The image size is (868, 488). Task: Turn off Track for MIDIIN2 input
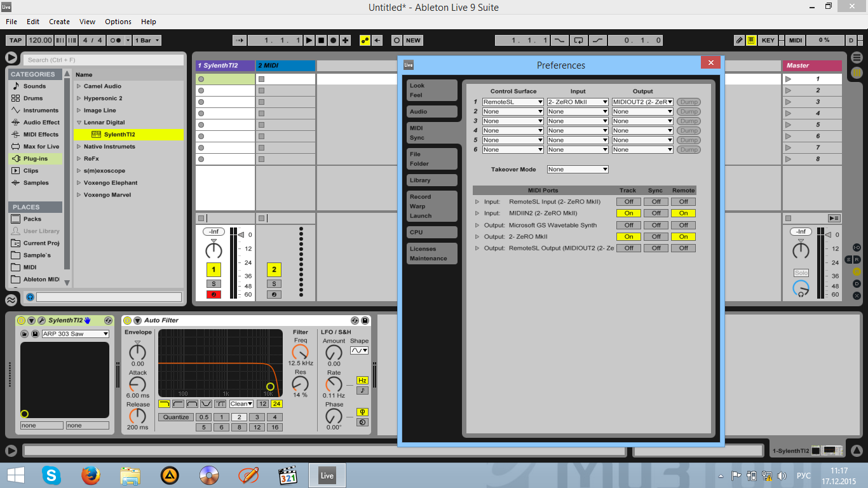coord(628,213)
